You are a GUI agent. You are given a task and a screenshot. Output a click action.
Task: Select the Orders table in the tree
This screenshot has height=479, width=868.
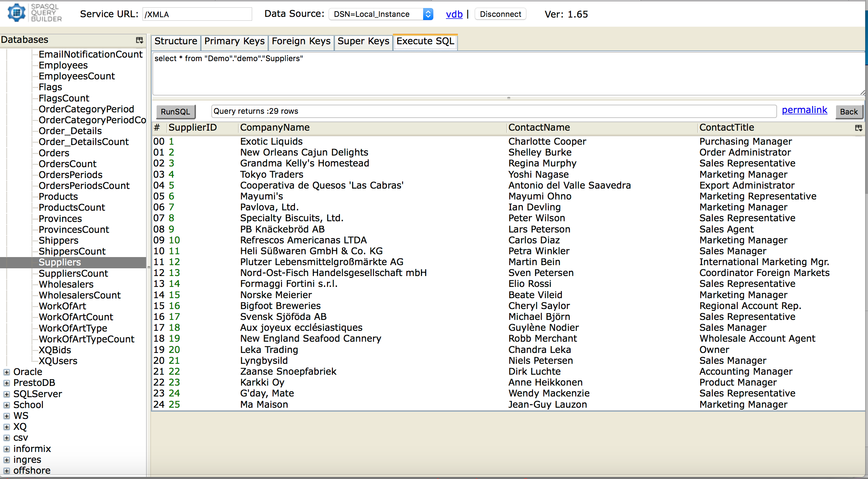coord(54,153)
